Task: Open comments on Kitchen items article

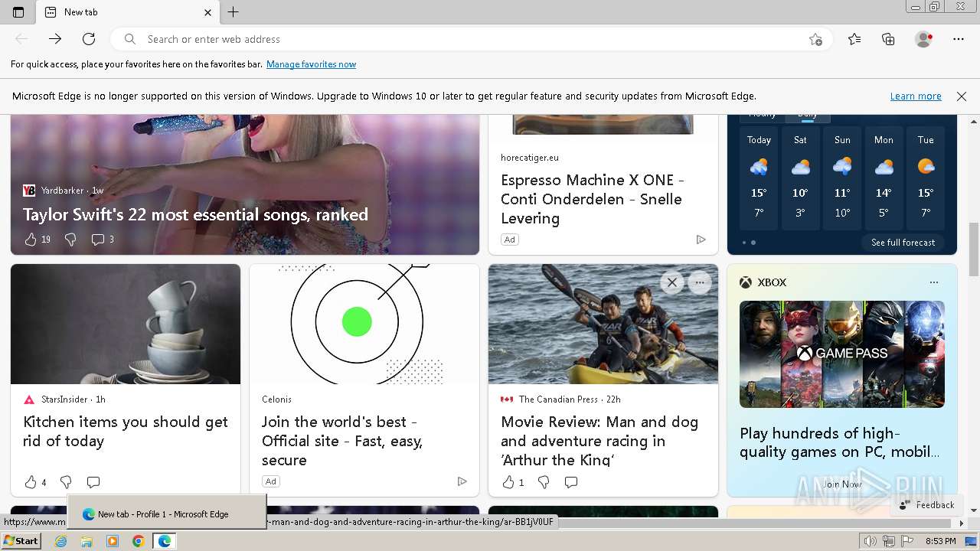Action: pos(93,482)
